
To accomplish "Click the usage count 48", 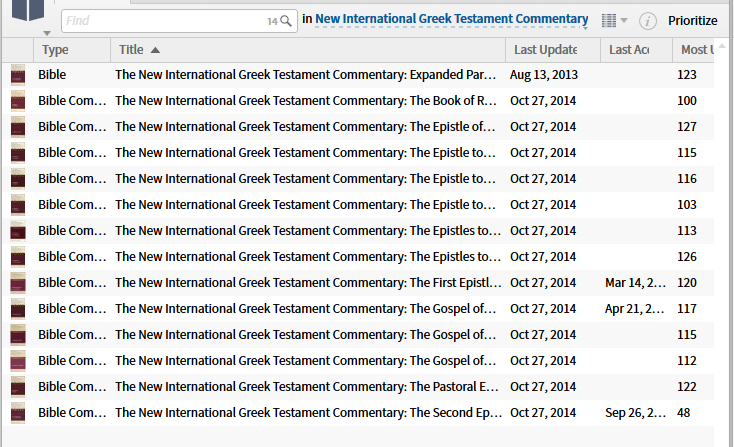I will (x=683, y=412).
